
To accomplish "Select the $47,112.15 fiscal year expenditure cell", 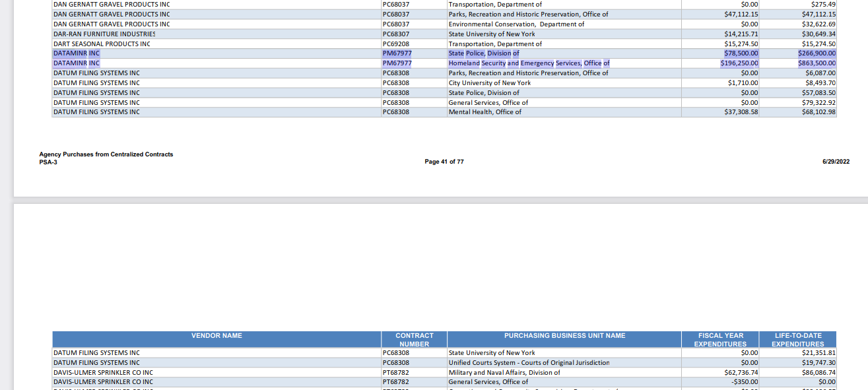I will point(741,14).
